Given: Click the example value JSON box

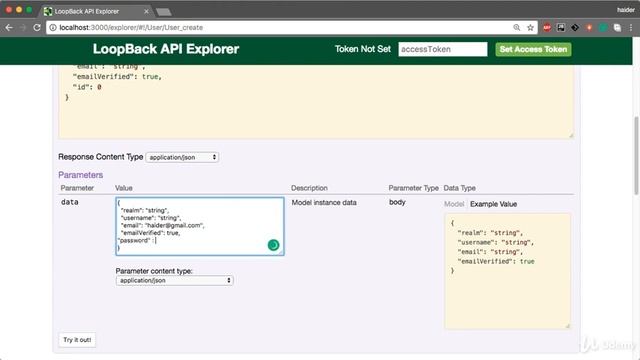Looking at the screenshot, I should click(507, 271).
